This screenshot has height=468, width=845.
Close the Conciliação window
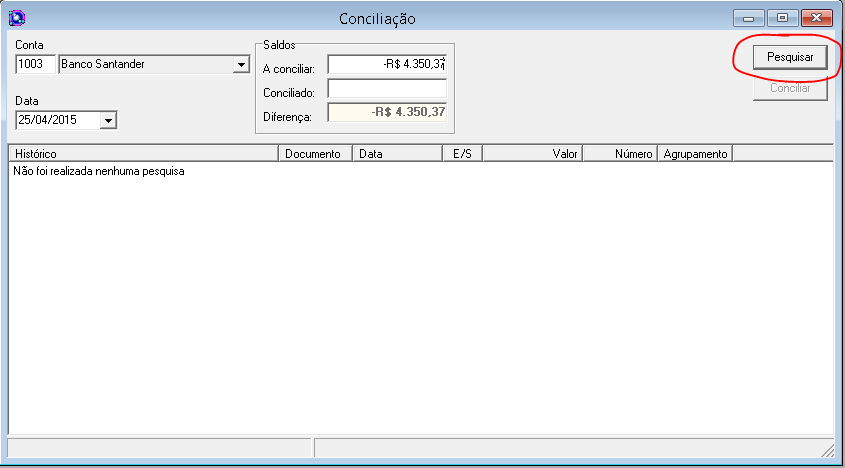[x=817, y=18]
